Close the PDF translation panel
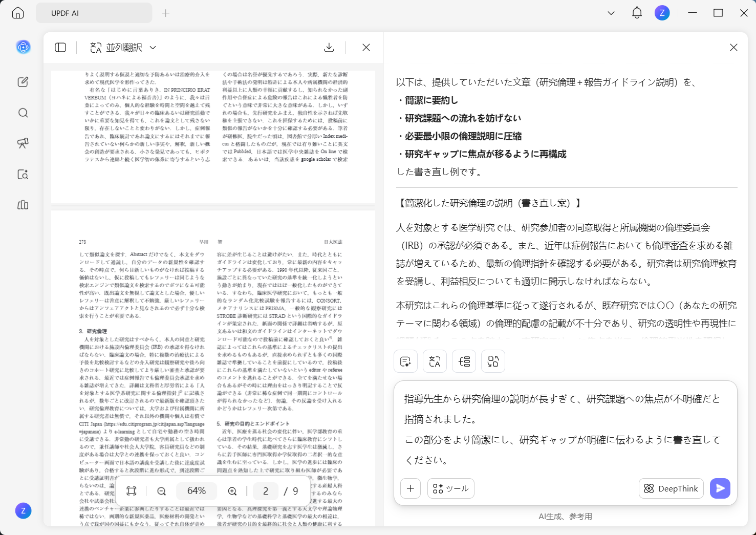The height and width of the screenshot is (535, 756). (366, 48)
